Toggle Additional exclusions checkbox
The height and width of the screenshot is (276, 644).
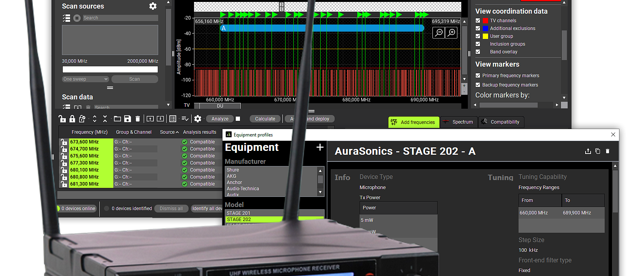pyautogui.click(x=478, y=28)
